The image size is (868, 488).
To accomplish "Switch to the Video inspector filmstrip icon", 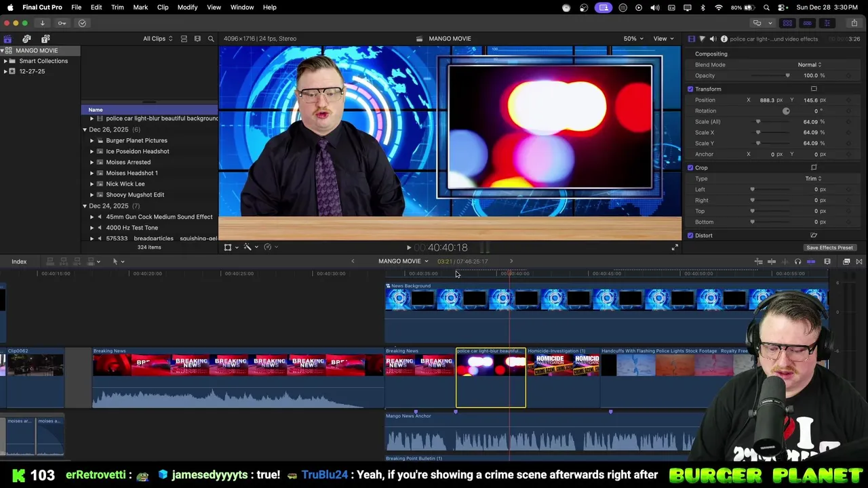I will point(691,39).
